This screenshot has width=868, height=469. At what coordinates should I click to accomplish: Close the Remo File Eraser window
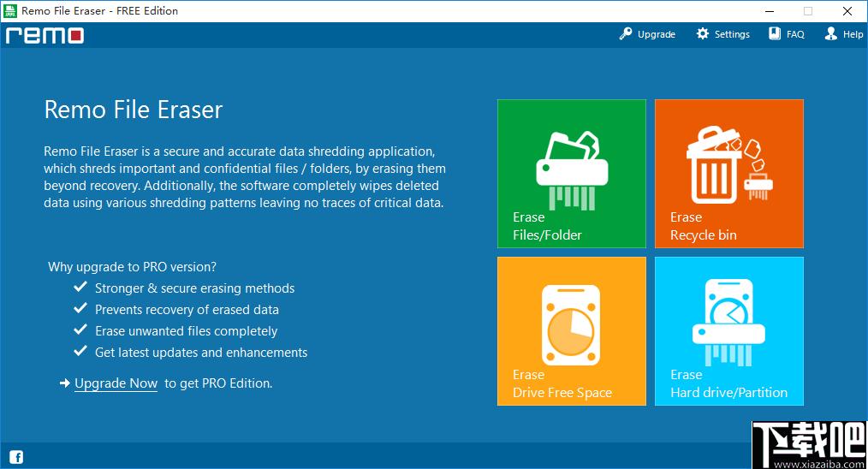[847, 11]
